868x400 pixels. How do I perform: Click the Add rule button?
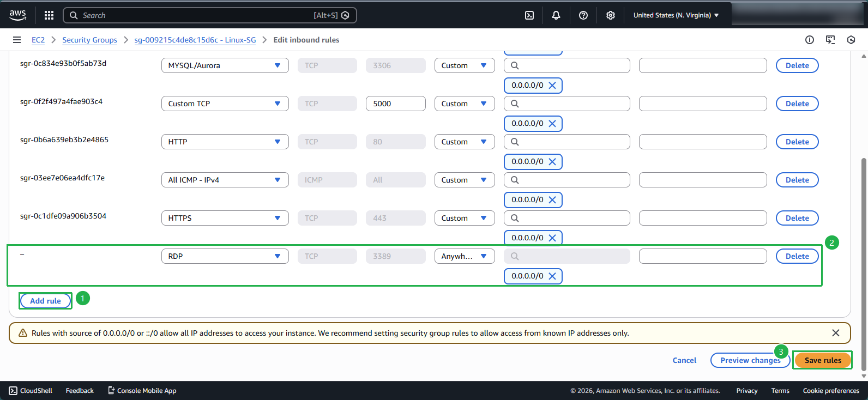[x=46, y=301]
